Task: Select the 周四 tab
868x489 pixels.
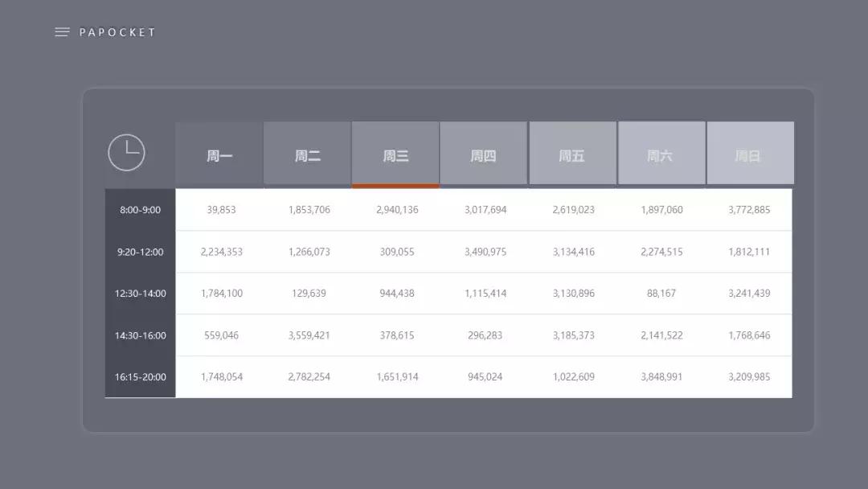Action: (483, 154)
